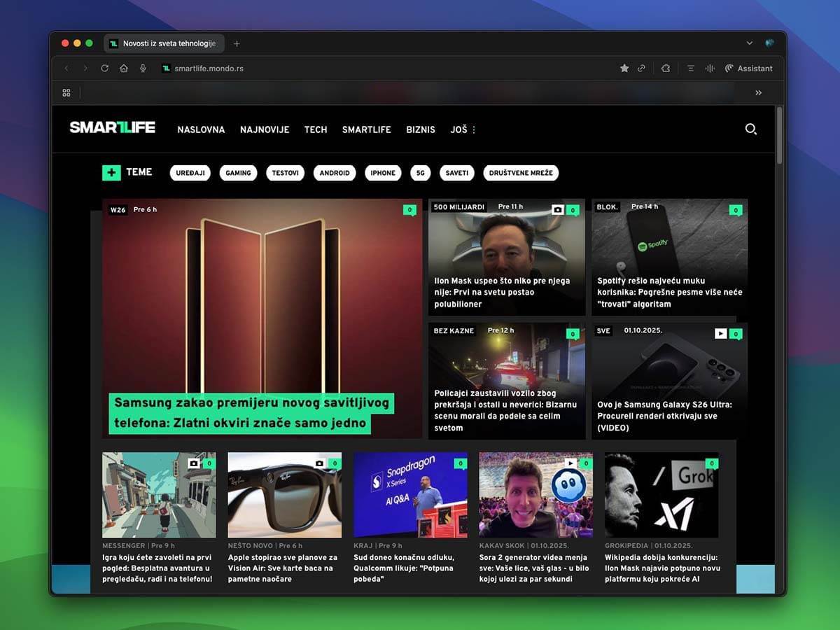The width and height of the screenshot is (840, 630).
Task: Reload the page with the refresh icon
Action: click(105, 69)
